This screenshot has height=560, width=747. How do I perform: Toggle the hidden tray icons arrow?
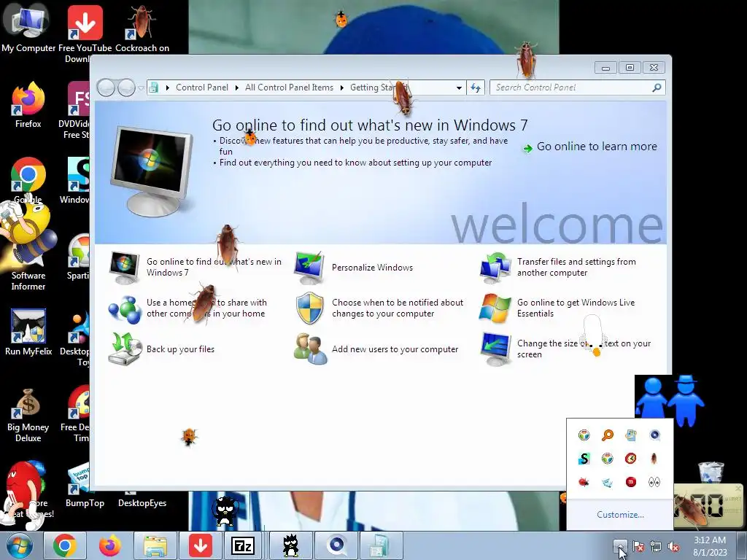tap(620, 545)
